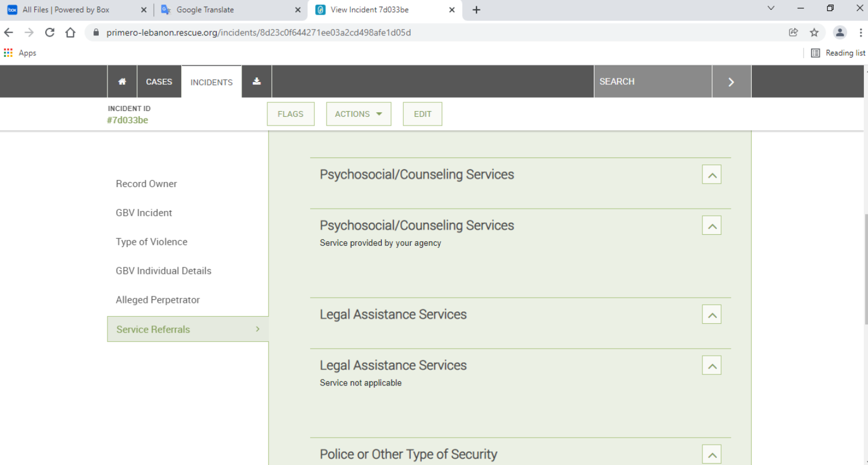Viewport: 868px width, 465px height.
Task: Bookmark this page with the star
Action: [814, 33]
